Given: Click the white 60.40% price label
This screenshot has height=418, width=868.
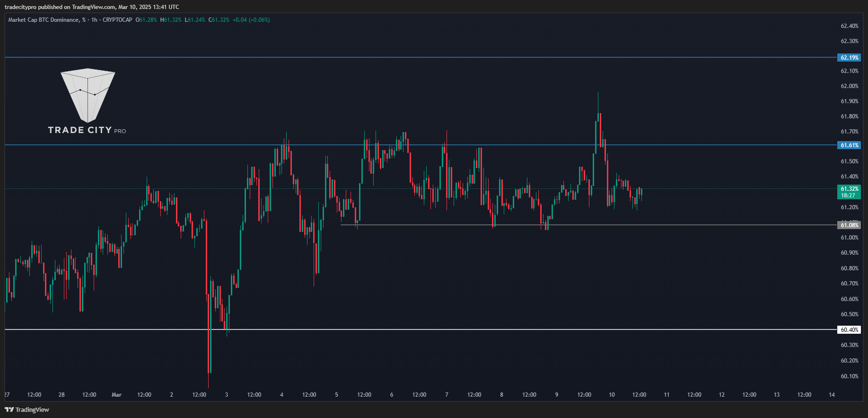Looking at the screenshot, I should coord(849,330).
